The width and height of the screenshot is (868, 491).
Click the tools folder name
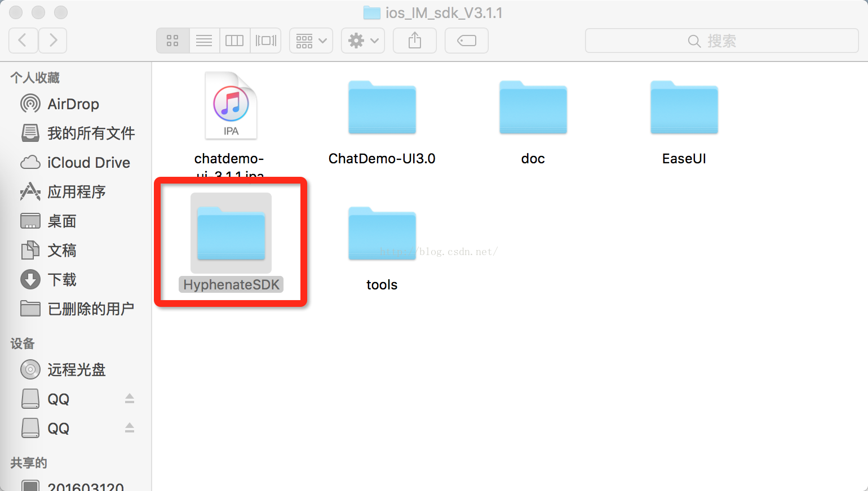pyautogui.click(x=382, y=285)
